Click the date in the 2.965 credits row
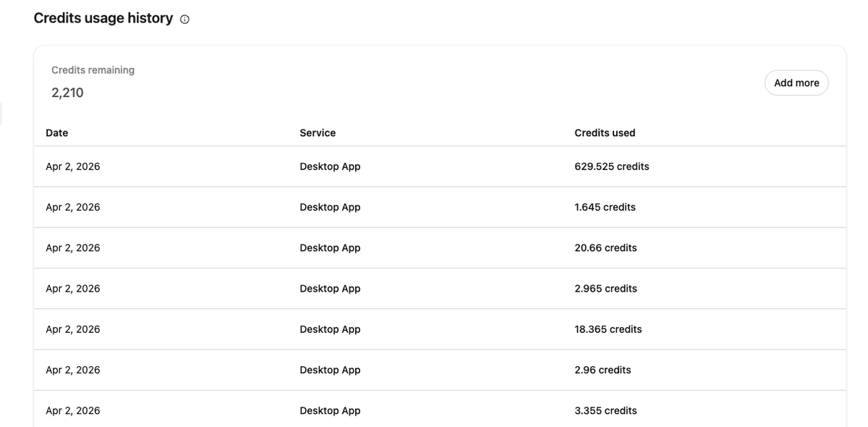Viewport: 868px width, 427px height. coord(73,288)
